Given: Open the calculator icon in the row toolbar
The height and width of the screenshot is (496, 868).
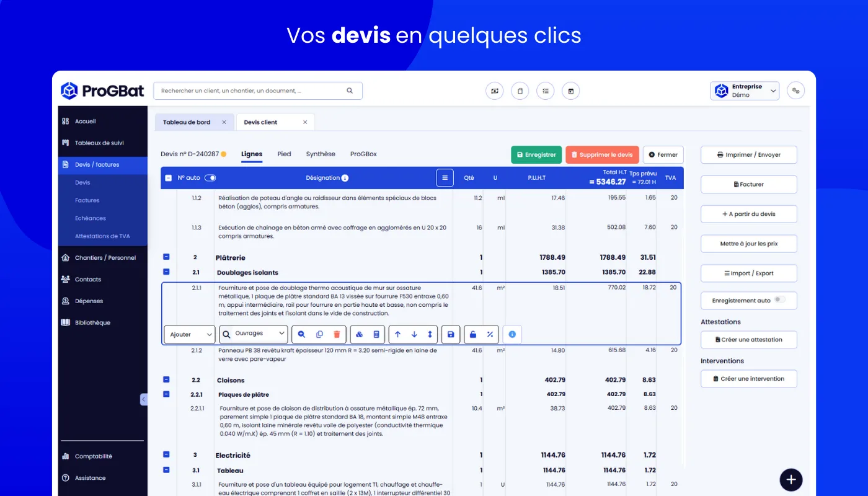Looking at the screenshot, I should tap(376, 334).
